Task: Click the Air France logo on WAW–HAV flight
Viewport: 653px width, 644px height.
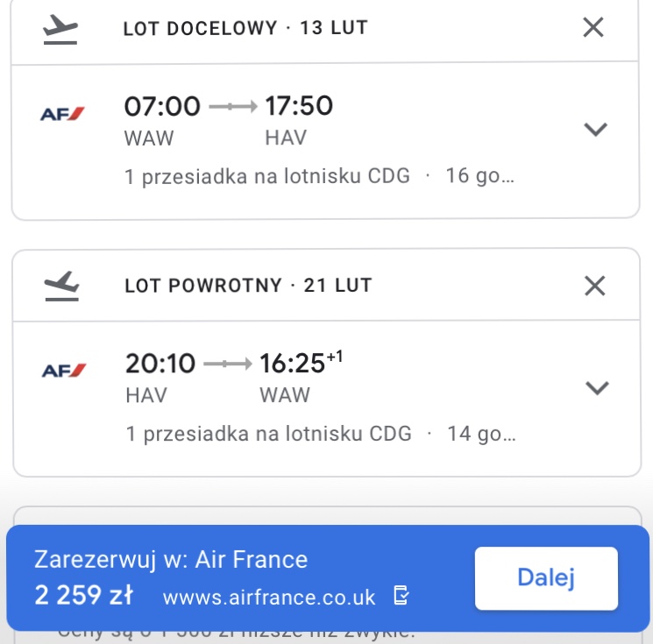Action: point(62,114)
